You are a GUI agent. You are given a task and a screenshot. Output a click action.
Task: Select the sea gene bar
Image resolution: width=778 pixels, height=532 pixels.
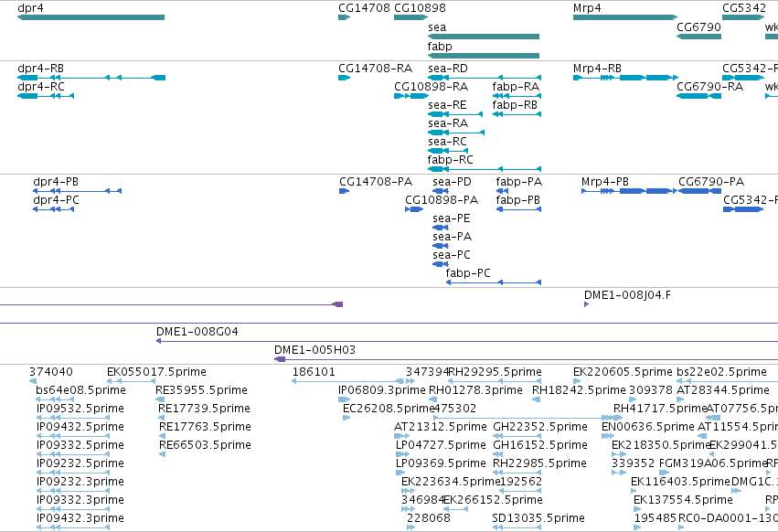click(x=484, y=37)
